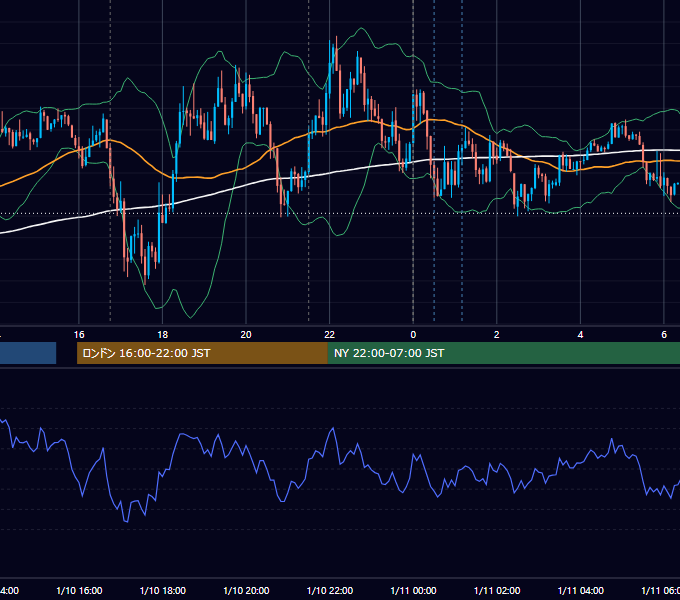Click the blue session bar before London
This screenshot has width=680, height=600.
(x=28, y=353)
